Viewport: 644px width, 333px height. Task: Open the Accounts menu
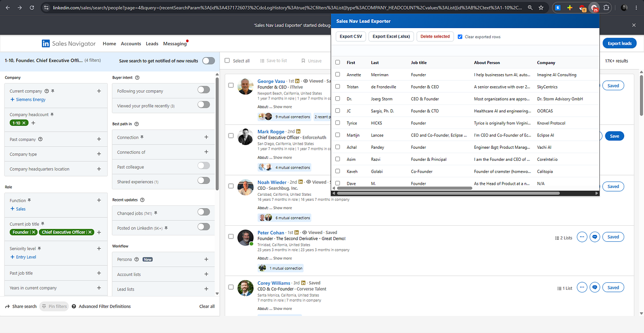pos(131,44)
